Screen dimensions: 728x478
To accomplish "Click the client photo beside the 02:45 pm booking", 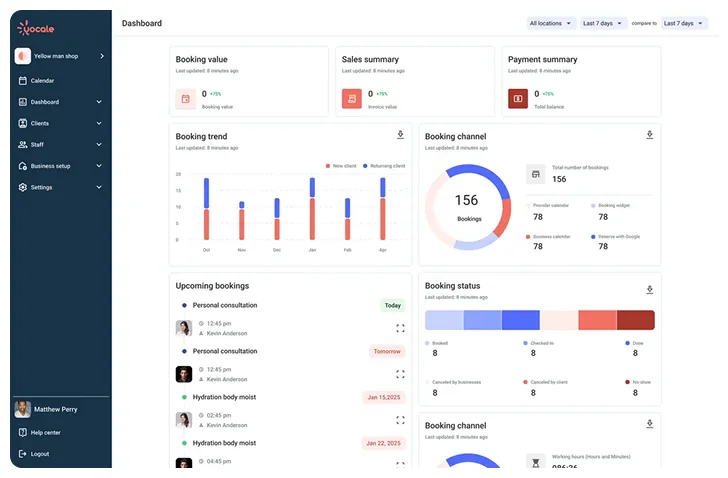I will (x=184, y=420).
